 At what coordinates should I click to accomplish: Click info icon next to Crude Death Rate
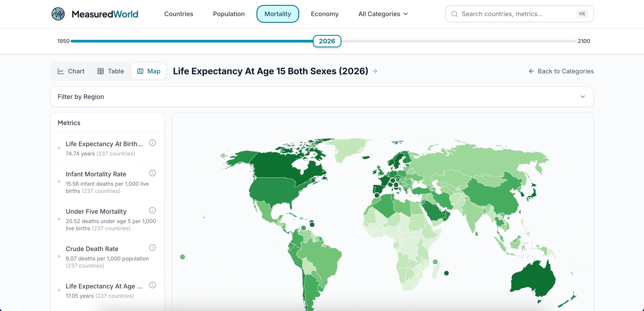(152, 248)
